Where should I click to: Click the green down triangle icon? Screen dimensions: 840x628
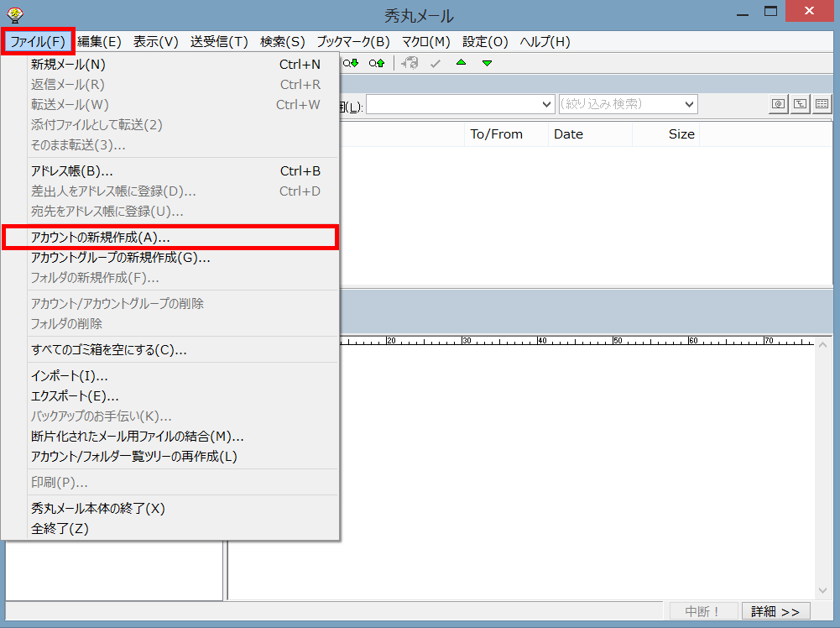pyautogui.click(x=487, y=63)
